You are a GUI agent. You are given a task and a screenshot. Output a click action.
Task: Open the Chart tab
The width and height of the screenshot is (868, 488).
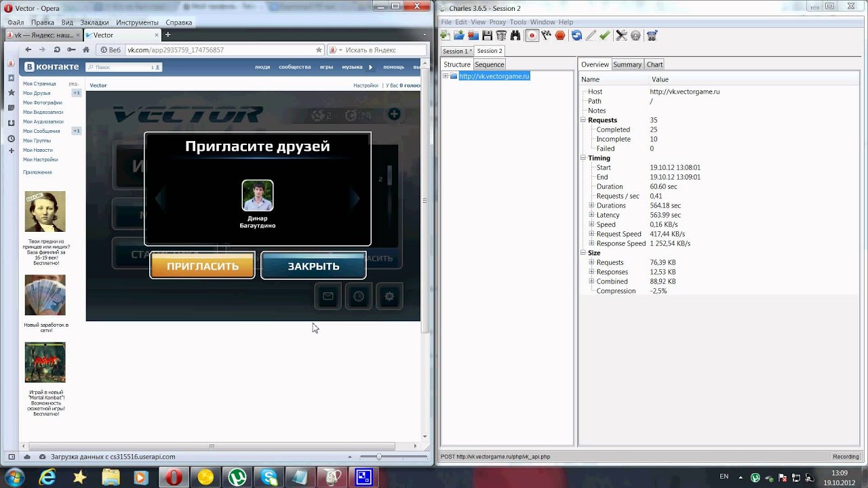[654, 64]
